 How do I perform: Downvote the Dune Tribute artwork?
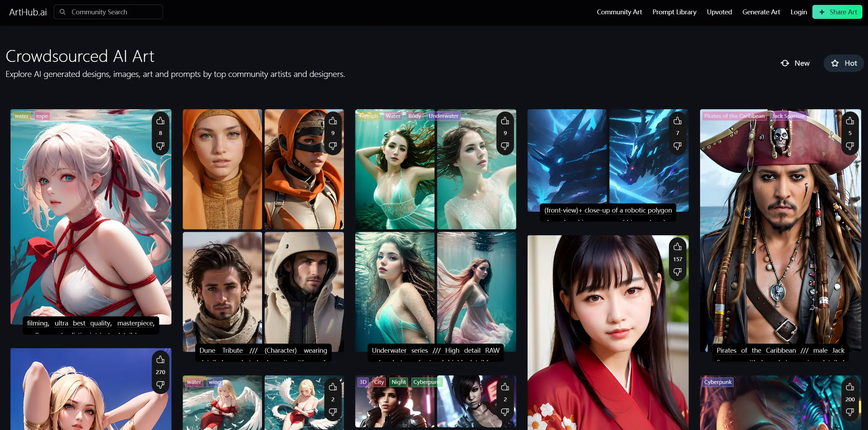333,146
